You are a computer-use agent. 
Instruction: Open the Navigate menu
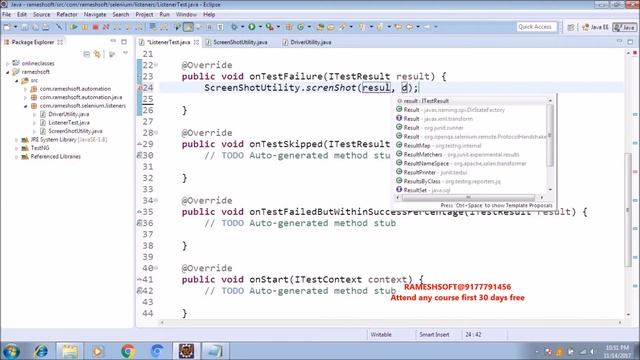(x=95, y=14)
